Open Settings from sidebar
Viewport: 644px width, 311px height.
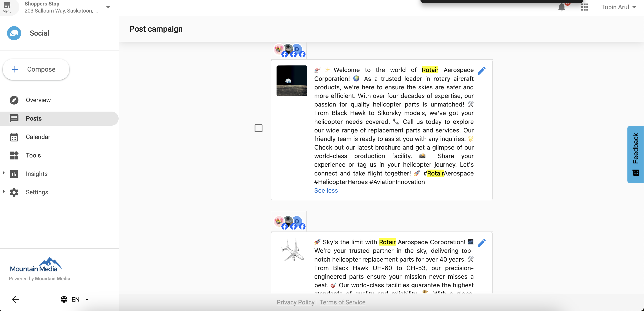click(59, 192)
